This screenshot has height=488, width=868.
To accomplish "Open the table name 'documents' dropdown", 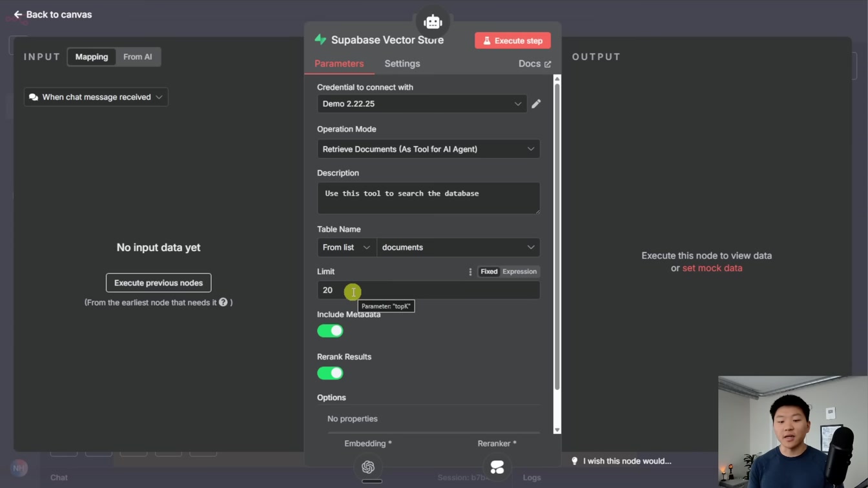I will 459,247.
